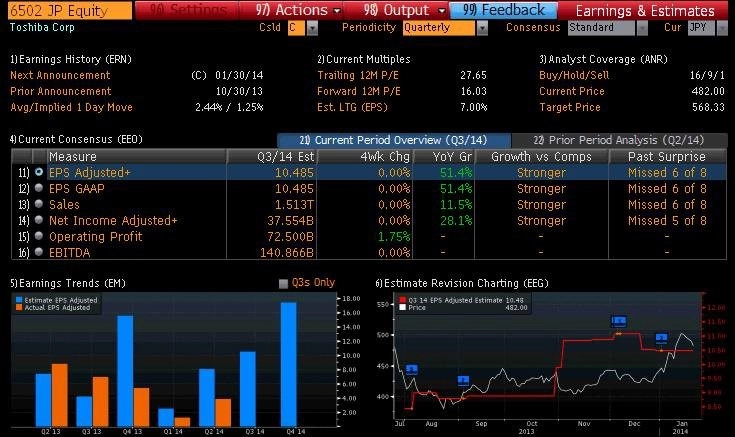Click Net Income YoY growth 28.1%
The height and width of the screenshot is (437, 735).
coord(456,220)
